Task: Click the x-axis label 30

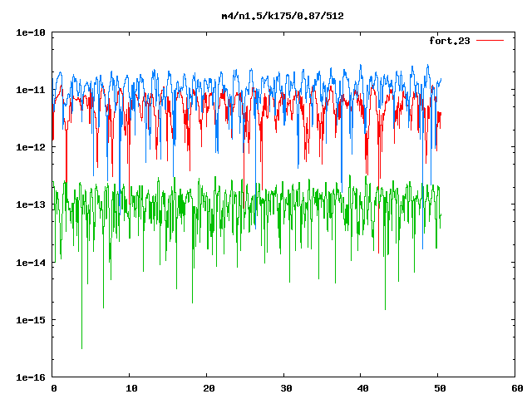Action: pos(286,388)
